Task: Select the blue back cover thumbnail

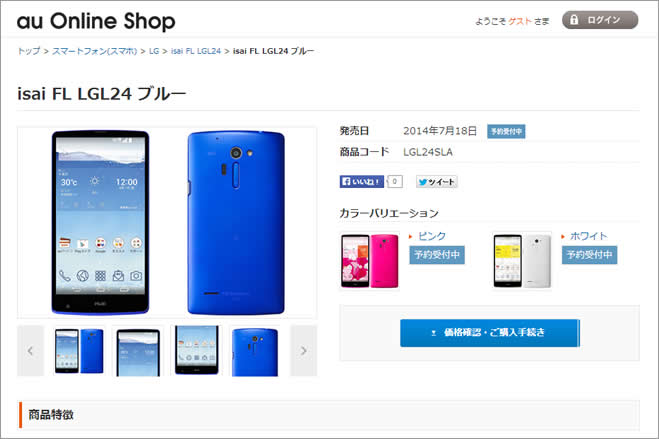Action: [x=255, y=352]
